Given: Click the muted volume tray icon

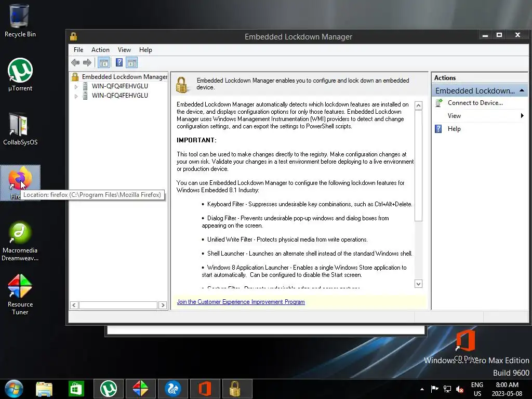Looking at the screenshot, I should pyautogui.click(x=460, y=389).
